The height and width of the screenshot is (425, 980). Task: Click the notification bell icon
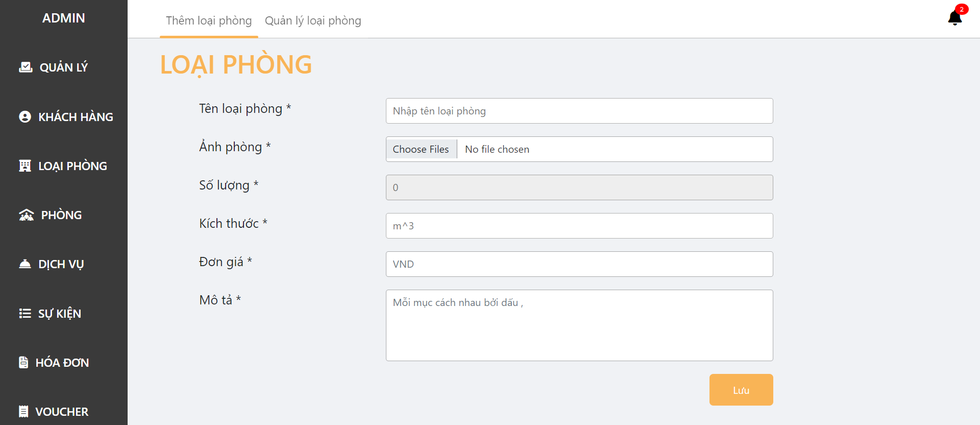coord(954,17)
